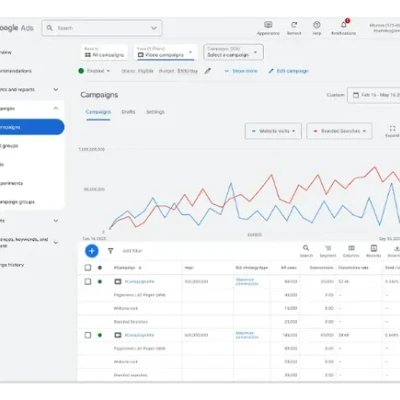Open Recommendations in sidebar
The height and width of the screenshot is (400, 400).
[16, 71]
